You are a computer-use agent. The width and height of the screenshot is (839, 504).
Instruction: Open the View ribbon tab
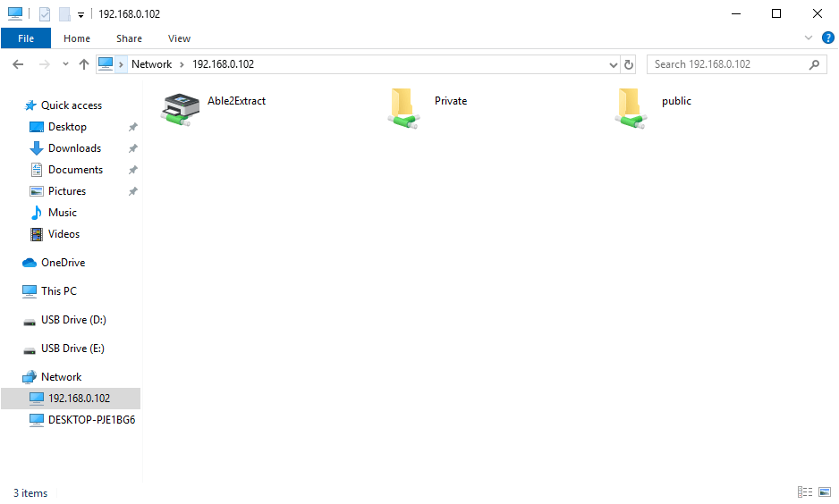pyautogui.click(x=179, y=38)
